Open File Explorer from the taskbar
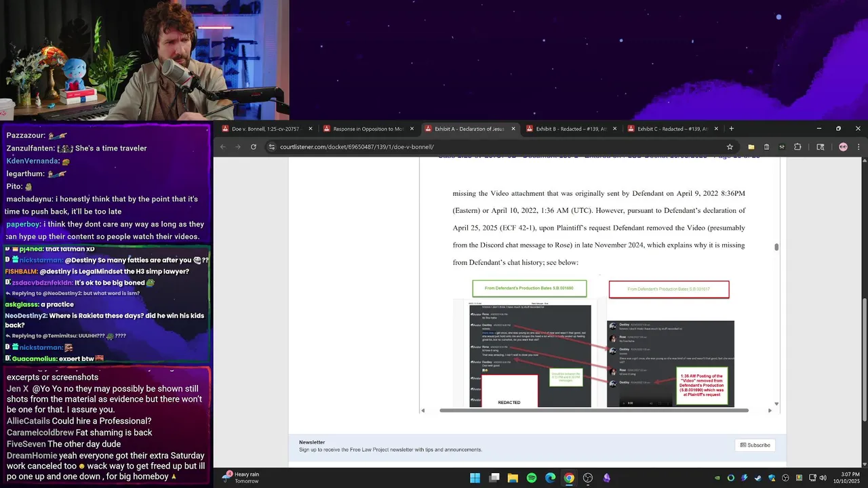Image resolution: width=868 pixels, height=488 pixels. pos(513,478)
